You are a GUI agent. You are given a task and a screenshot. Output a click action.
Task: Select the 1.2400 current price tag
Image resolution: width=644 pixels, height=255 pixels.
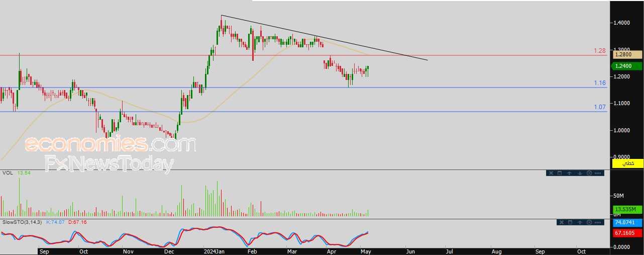point(627,66)
